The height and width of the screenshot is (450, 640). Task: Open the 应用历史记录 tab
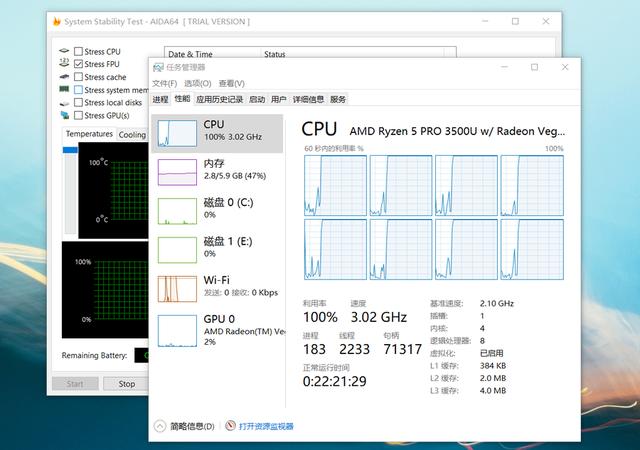coord(220,99)
